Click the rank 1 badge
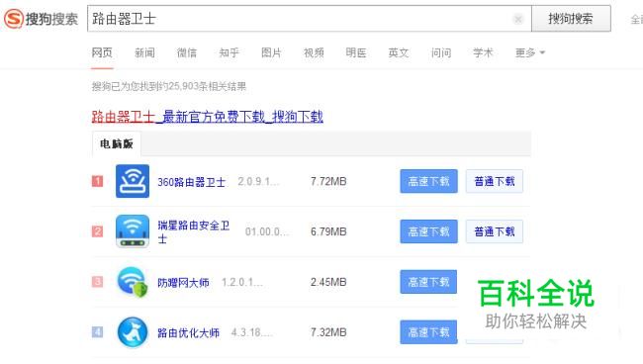Screen dimensions: 643x364 click(97, 181)
